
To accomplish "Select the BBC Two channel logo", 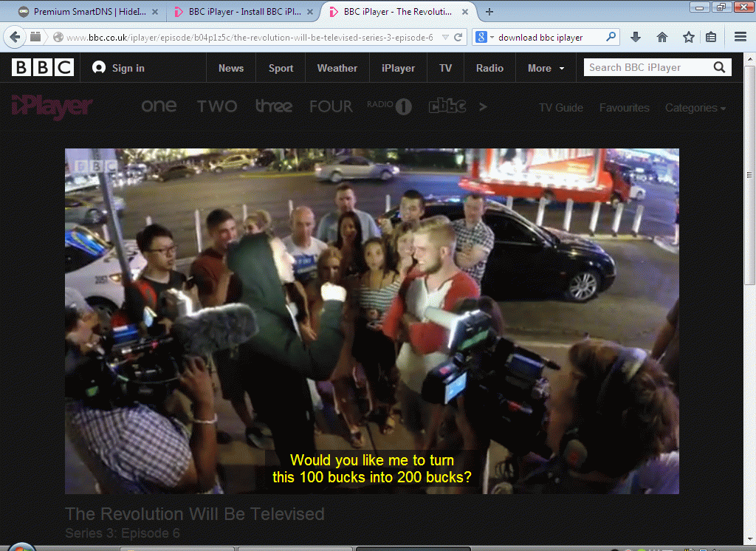I will (x=217, y=106).
